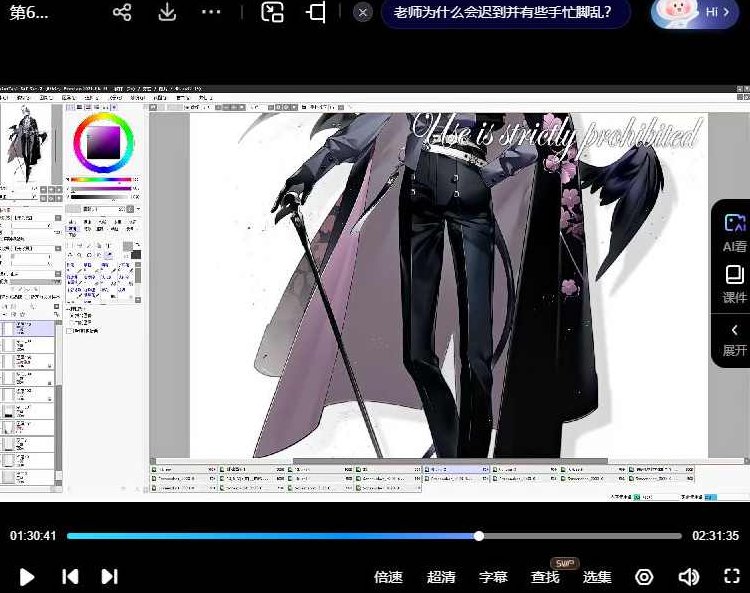
Task: Click the canvas horizontal scrollbar
Action: (450, 461)
